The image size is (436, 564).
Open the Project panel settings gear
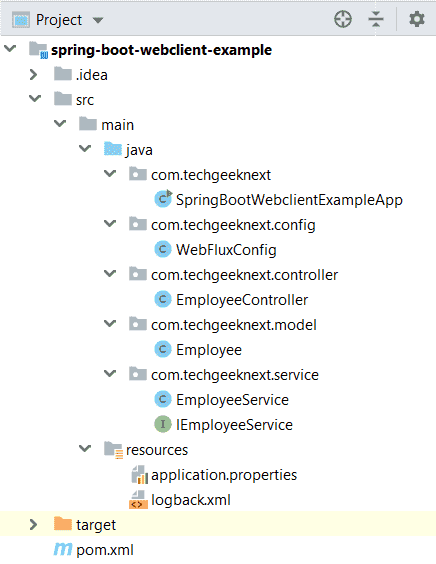click(x=417, y=19)
